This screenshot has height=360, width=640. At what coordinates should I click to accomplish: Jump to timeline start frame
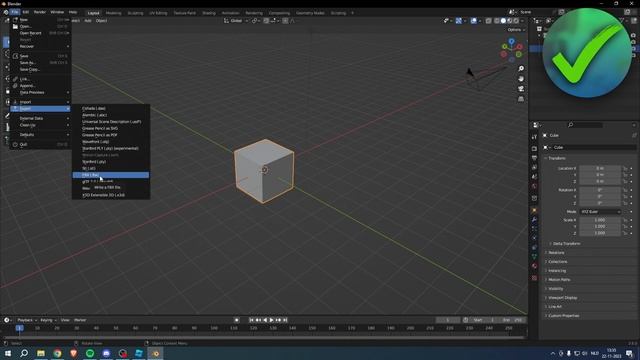click(x=251, y=320)
